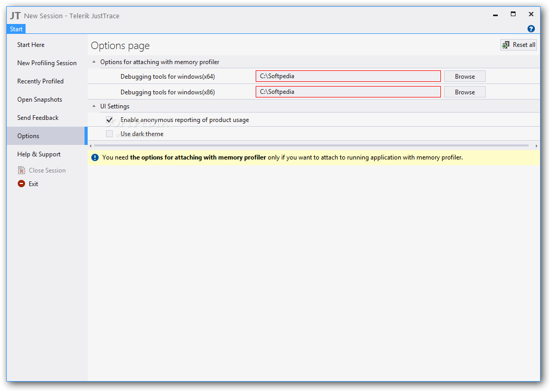This screenshot has height=392, width=551.
Task: Click the blue info icon in notice bar
Action: point(95,157)
